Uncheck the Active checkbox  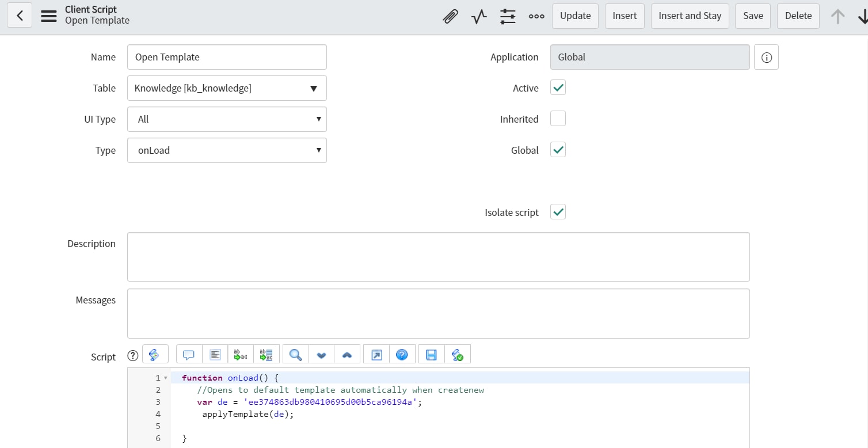pyautogui.click(x=558, y=88)
